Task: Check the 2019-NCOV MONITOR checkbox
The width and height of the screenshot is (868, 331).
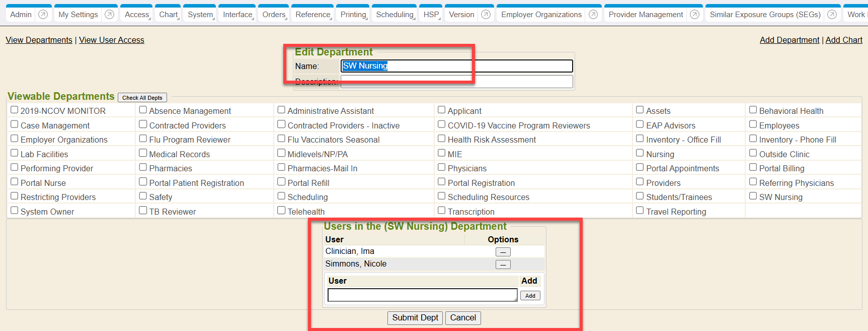Action: point(15,110)
